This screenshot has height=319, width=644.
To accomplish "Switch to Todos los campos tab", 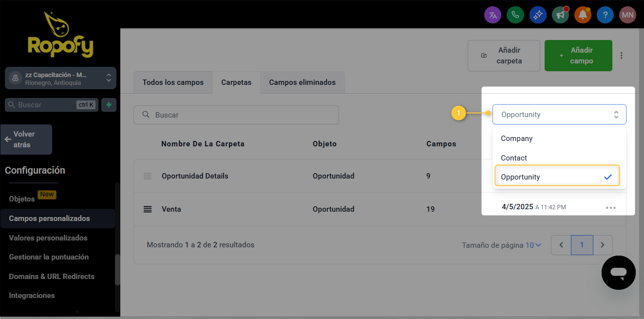I will click(x=173, y=82).
